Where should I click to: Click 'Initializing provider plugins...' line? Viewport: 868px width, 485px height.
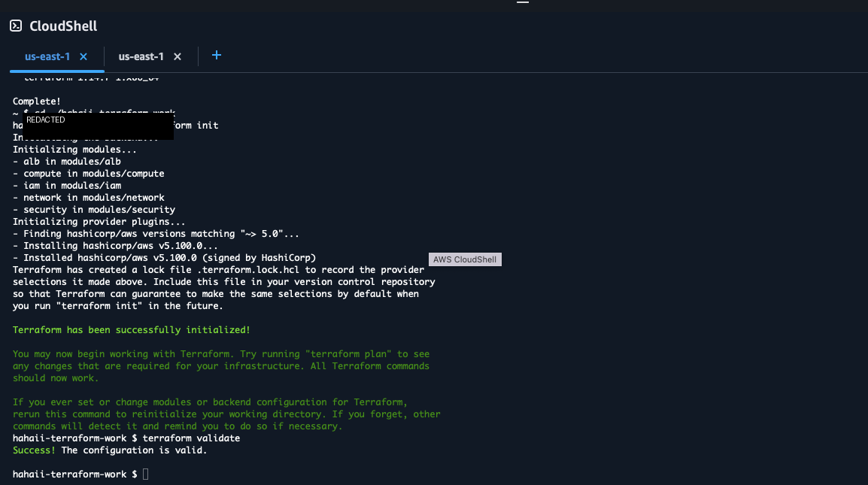pyautogui.click(x=99, y=222)
